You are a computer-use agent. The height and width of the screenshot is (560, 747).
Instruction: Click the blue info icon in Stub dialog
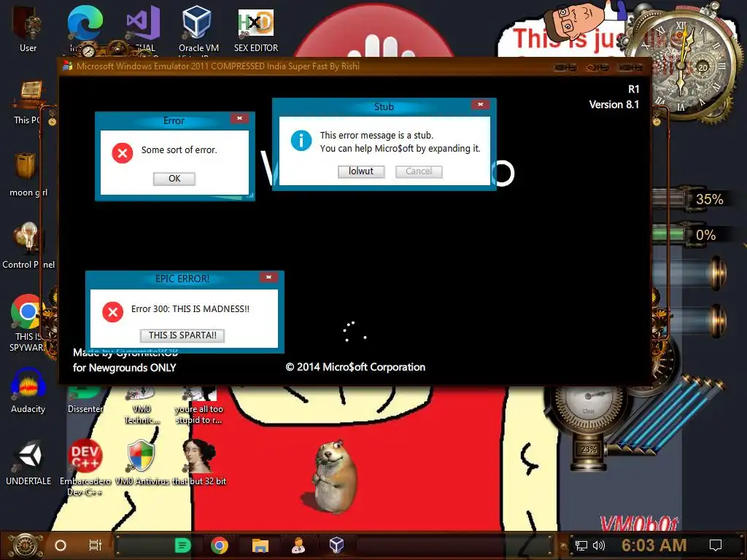pos(301,141)
